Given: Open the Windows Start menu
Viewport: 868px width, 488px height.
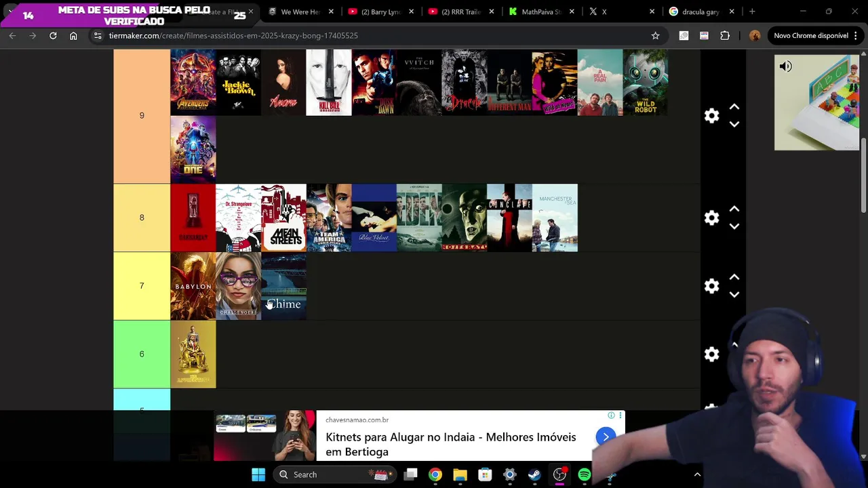Looking at the screenshot, I should (258, 474).
